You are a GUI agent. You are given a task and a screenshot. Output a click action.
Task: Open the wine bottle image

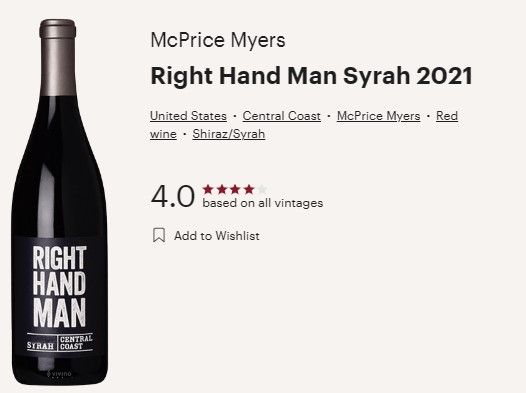[59, 202]
